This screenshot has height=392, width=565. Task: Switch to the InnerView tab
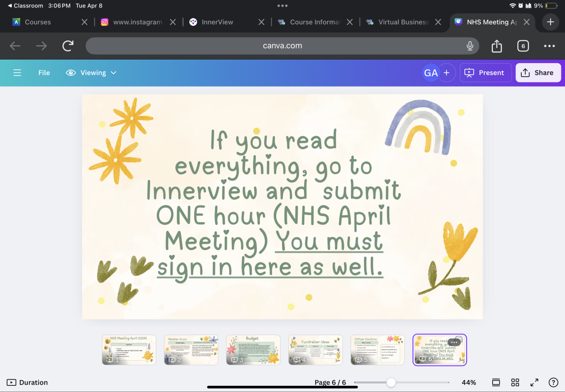pyautogui.click(x=217, y=22)
